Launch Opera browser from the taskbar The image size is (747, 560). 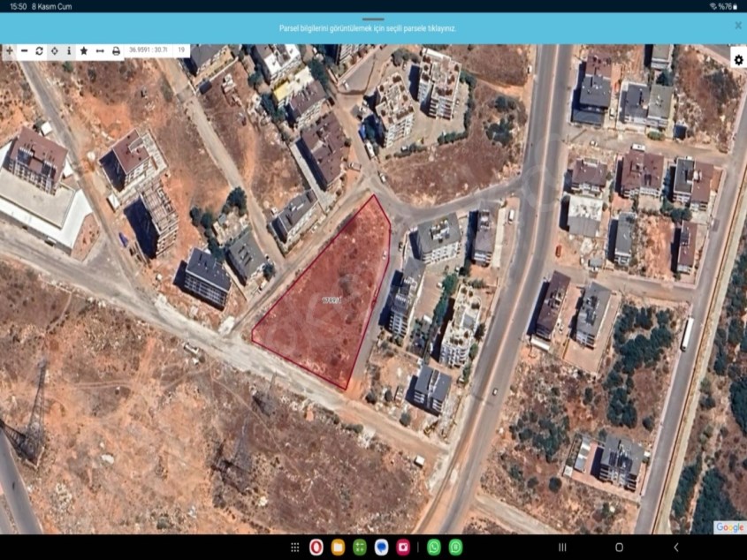pos(316,548)
